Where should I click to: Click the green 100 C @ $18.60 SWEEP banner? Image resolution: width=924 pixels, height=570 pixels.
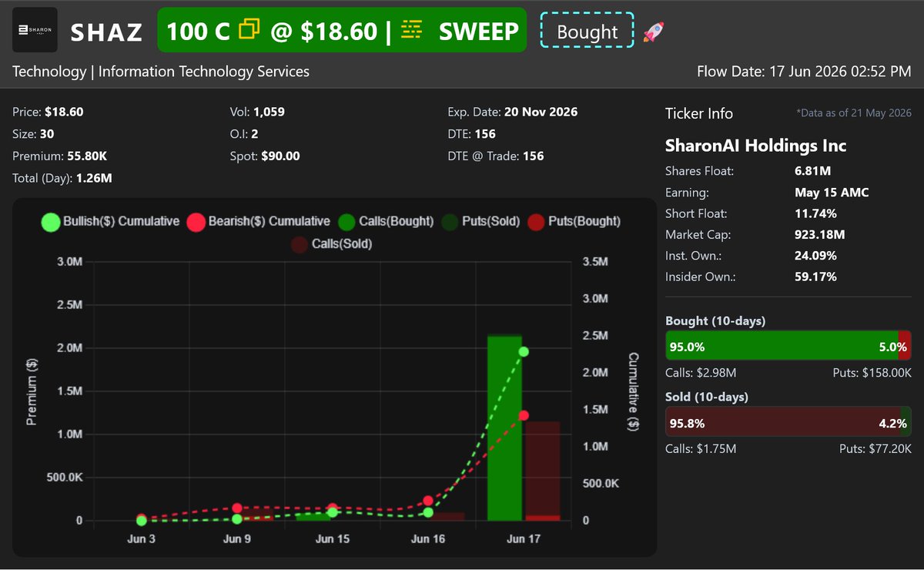click(342, 30)
